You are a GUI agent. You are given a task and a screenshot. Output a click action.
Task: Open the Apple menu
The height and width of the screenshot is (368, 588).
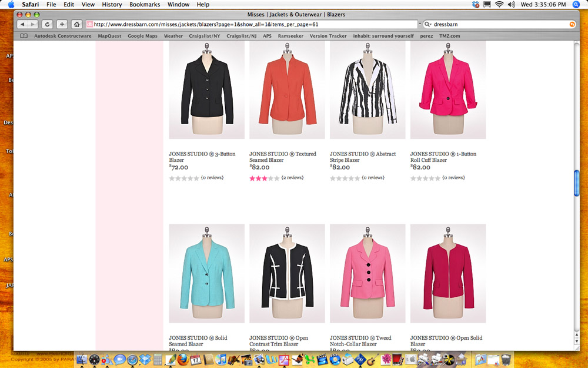point(11,5)
